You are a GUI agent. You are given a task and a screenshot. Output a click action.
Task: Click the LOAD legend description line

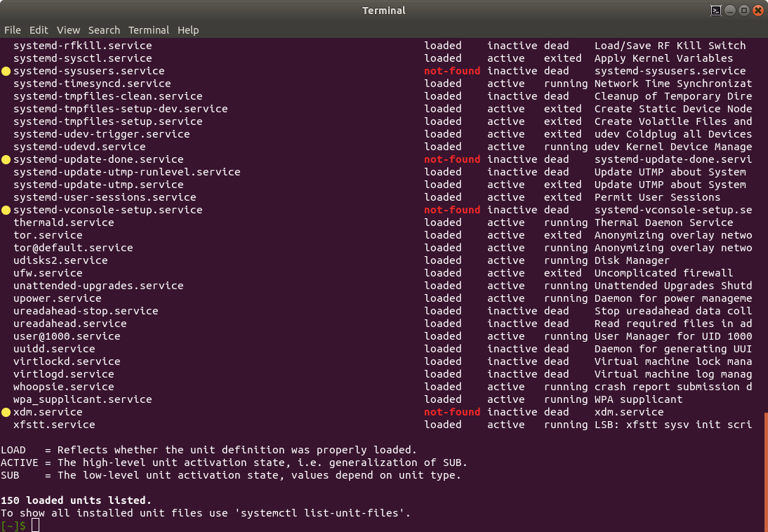coord(211,450)
